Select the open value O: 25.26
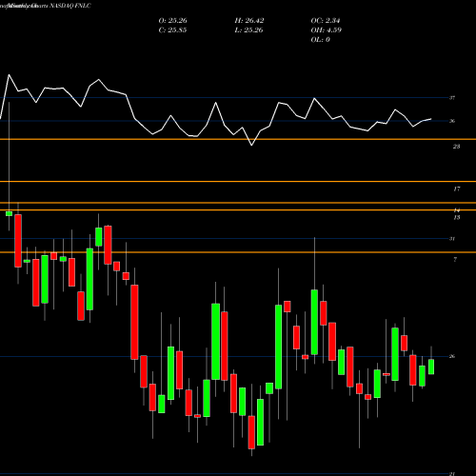Viewport: 476px width, 476px height. pyautogui.click(x=172, y=21)
